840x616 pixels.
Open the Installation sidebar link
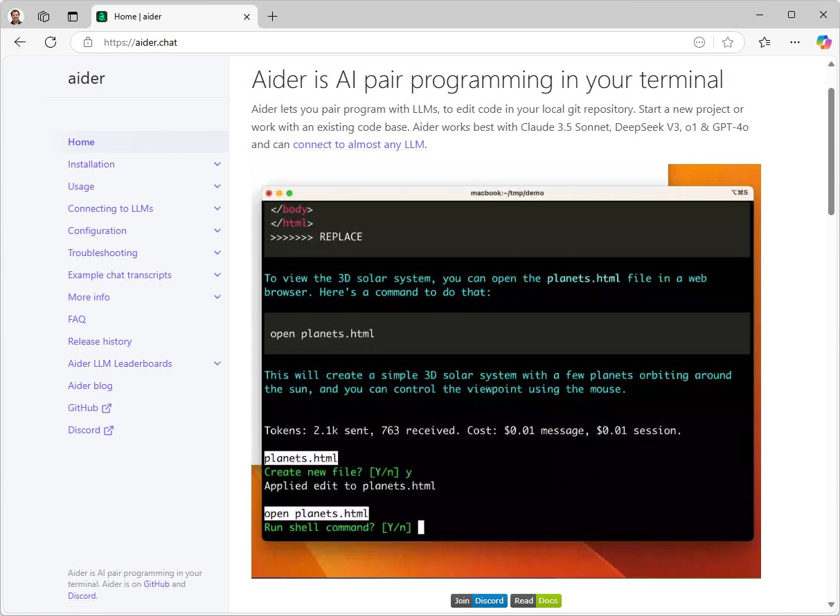click(91, 164)
